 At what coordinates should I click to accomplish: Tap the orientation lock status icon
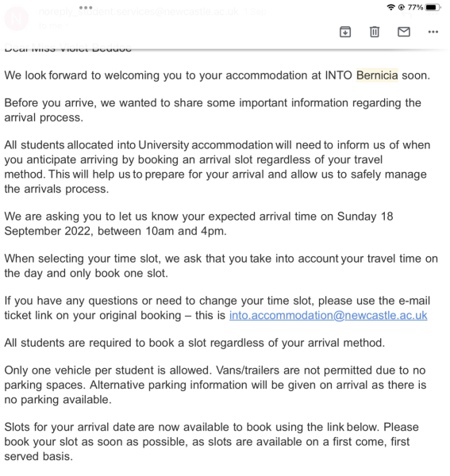tap(402, 7)
